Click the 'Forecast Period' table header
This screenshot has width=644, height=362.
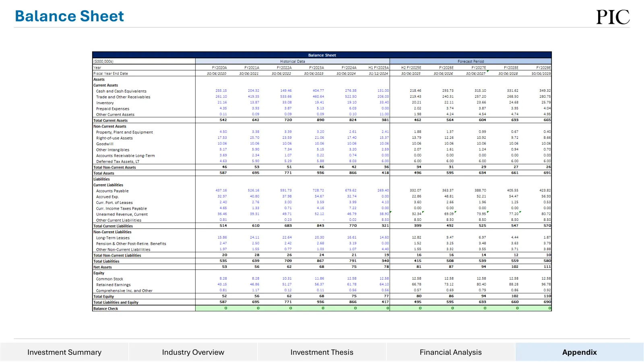point(471,62)
